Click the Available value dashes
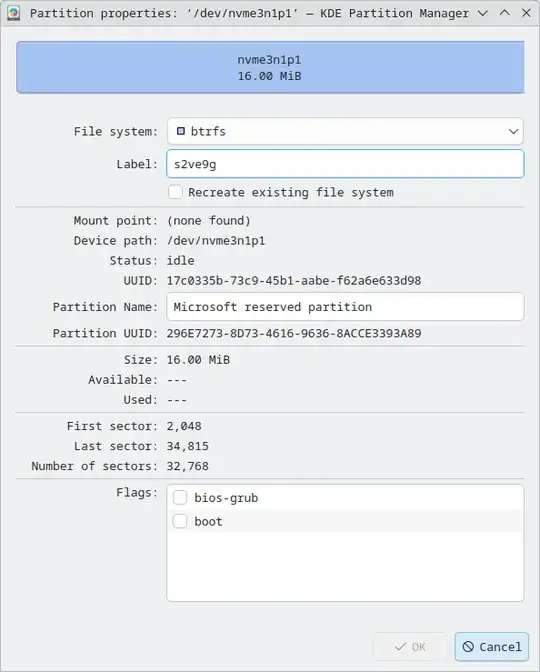 click(177, 380)
